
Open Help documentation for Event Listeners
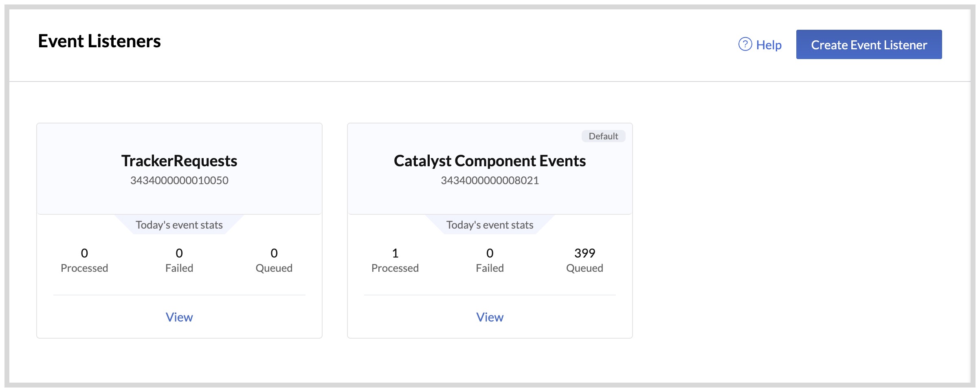click(769, 45)
